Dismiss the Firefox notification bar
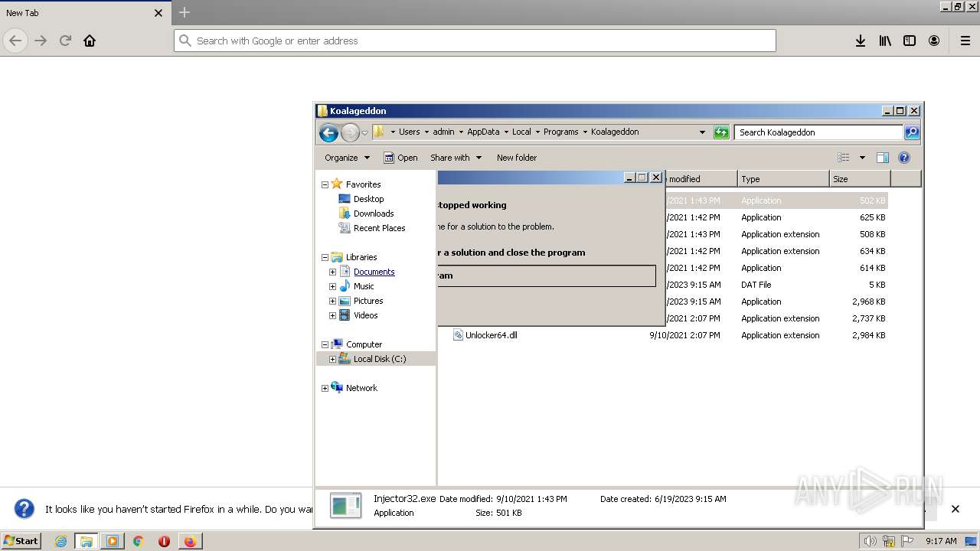This screenshot has width=980, height=551. pos(955,509)
